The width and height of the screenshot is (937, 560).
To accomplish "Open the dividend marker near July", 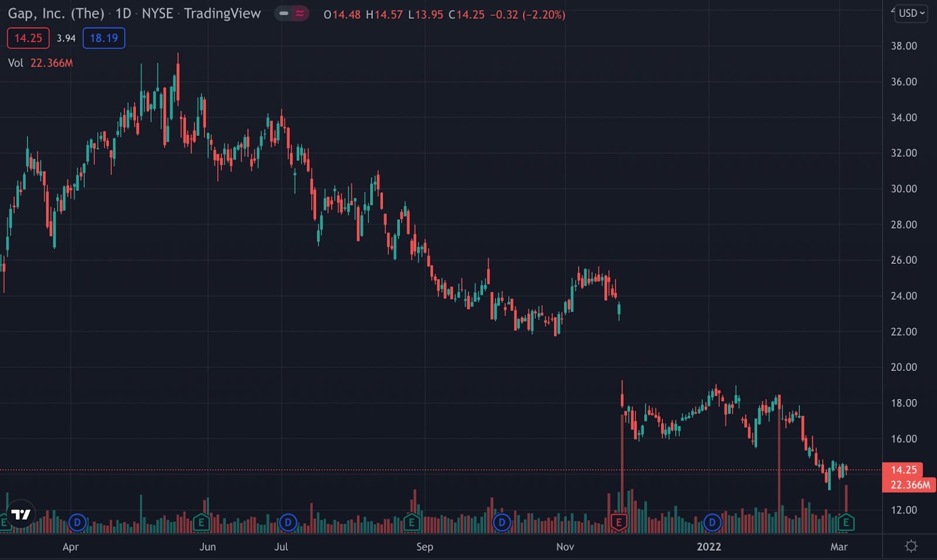I will click(x=288, y=522).
